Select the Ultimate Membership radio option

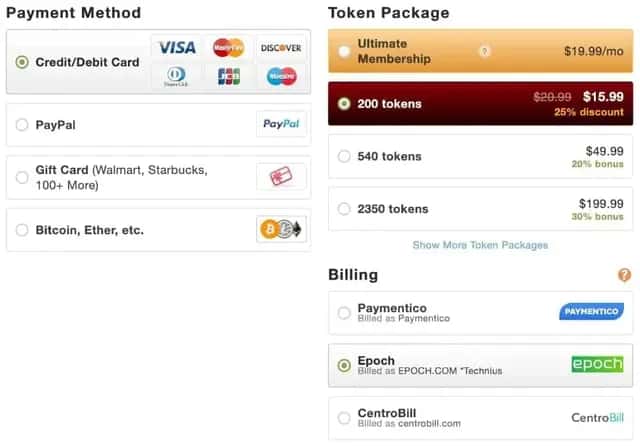[x=344, y=51]
